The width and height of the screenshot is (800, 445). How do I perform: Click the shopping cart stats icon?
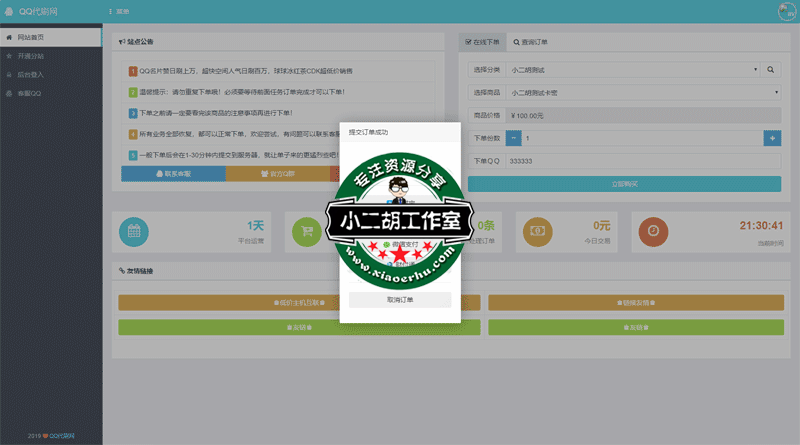(306, 231)
